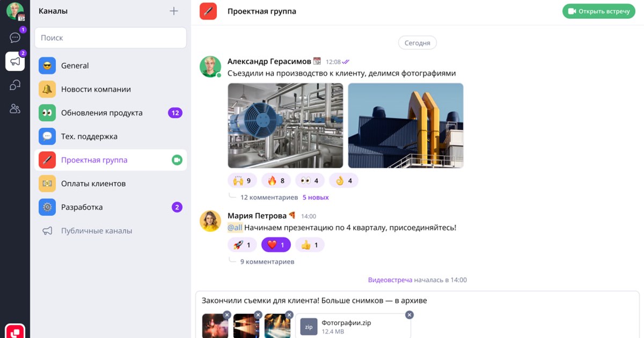The height and width of the screenshot is (338, 644).
Task: Open the Разработка channel
Action: (x=82, y=207)
